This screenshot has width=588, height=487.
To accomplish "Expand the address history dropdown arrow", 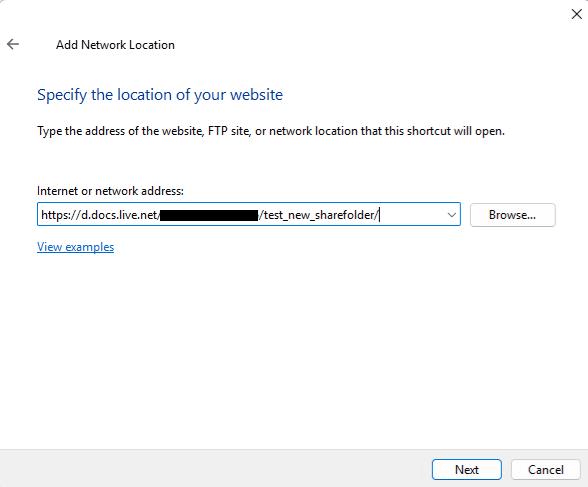I will pos(452,215).
